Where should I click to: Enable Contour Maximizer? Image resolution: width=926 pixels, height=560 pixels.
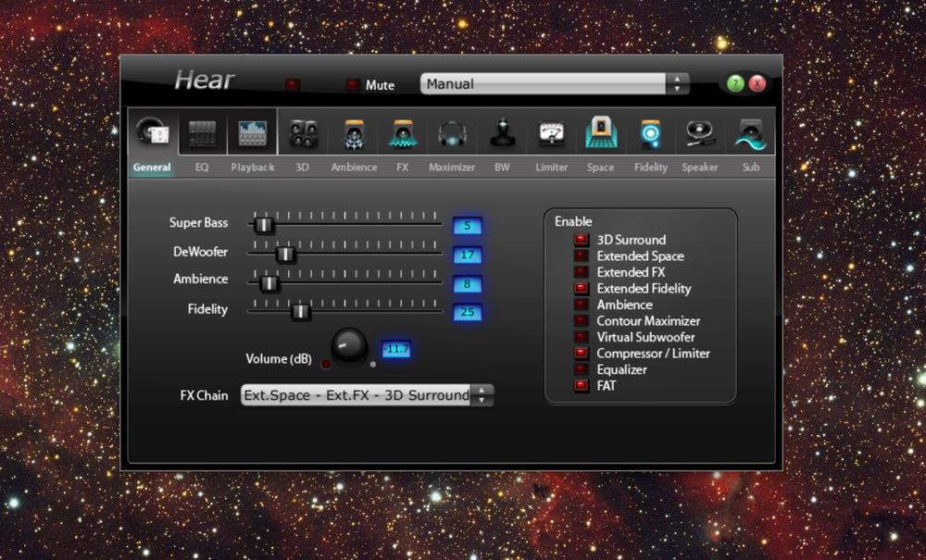click(x=582, y=321)
